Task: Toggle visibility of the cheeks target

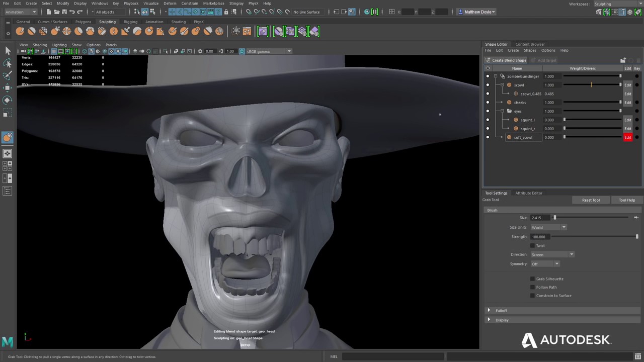Action: pos(487,103)
